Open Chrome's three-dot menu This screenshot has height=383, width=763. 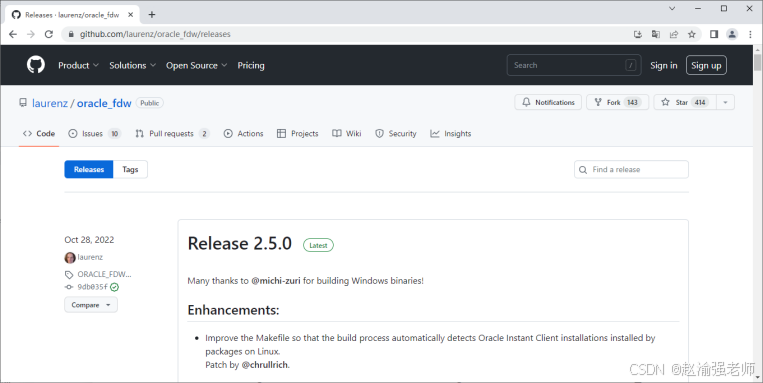click(x=750, y=34)
